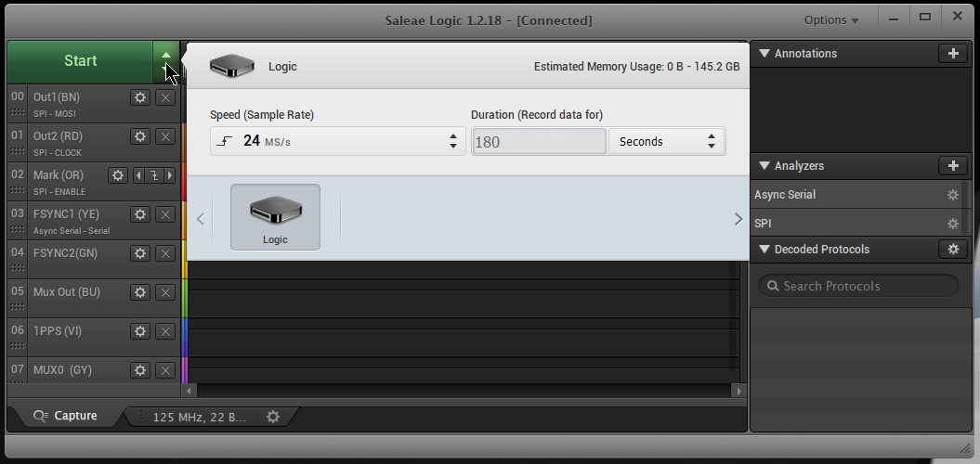This screenshot has width=980, height=464.
Task: Show previous device with left chevron
Action: (x=200, y=219)
